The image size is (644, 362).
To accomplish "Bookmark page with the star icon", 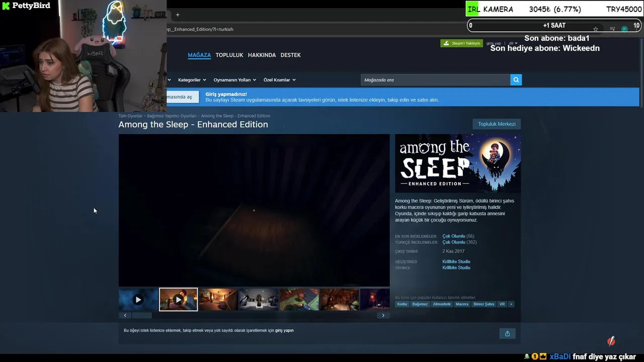I will click(596, 29).
